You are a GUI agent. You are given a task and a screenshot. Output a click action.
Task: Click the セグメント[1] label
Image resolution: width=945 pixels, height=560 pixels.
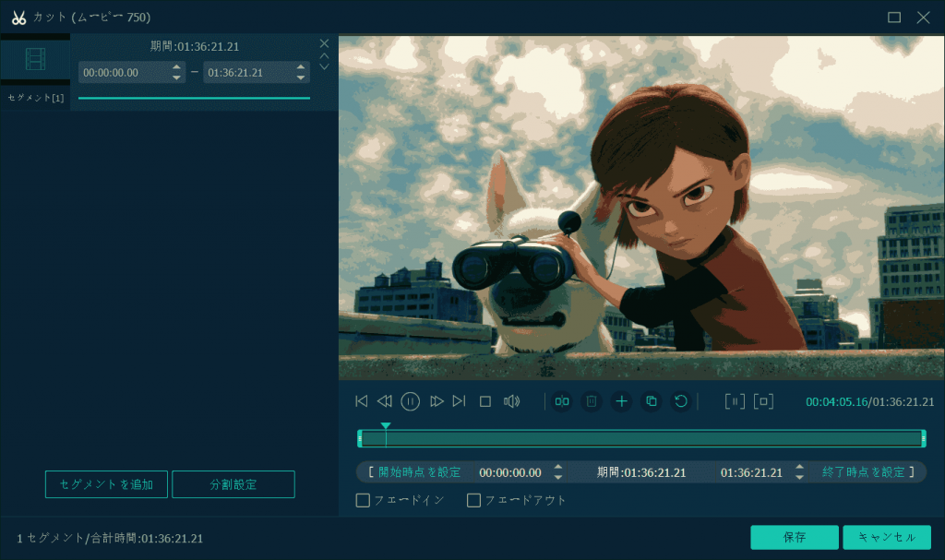click(x=36, y=98)
